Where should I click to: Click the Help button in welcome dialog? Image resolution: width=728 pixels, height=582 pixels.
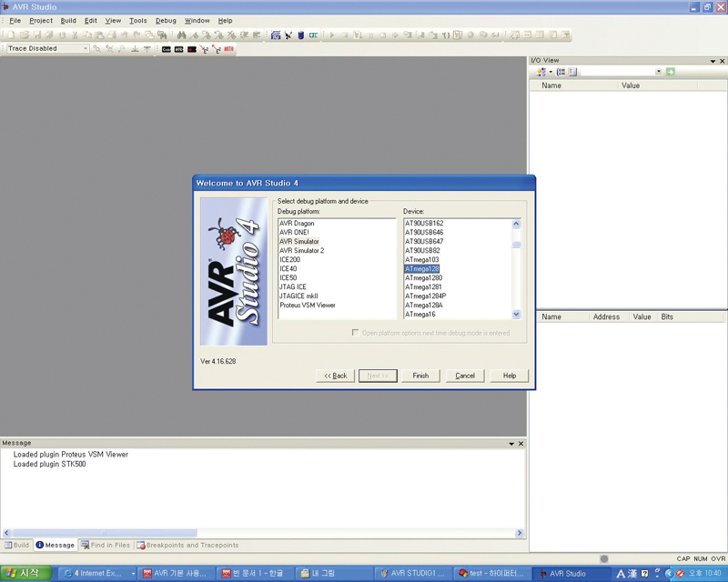pos(510,376)
